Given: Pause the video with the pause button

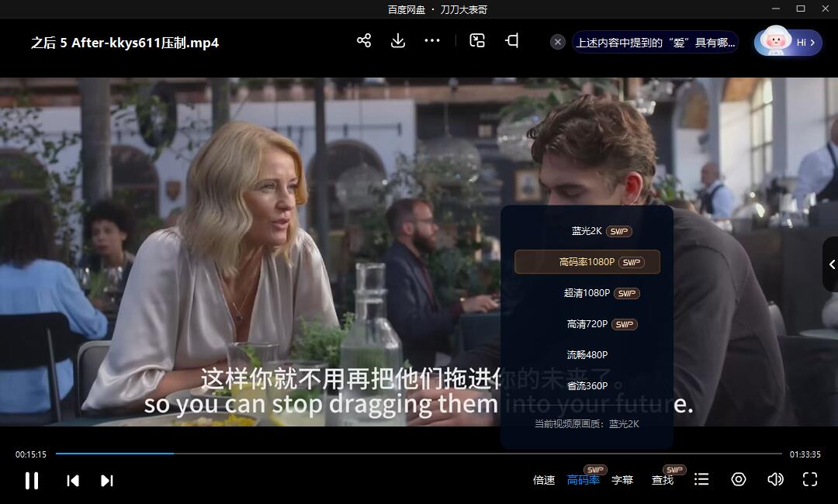Looking at the screenshot, I should (x=32, y=481).
